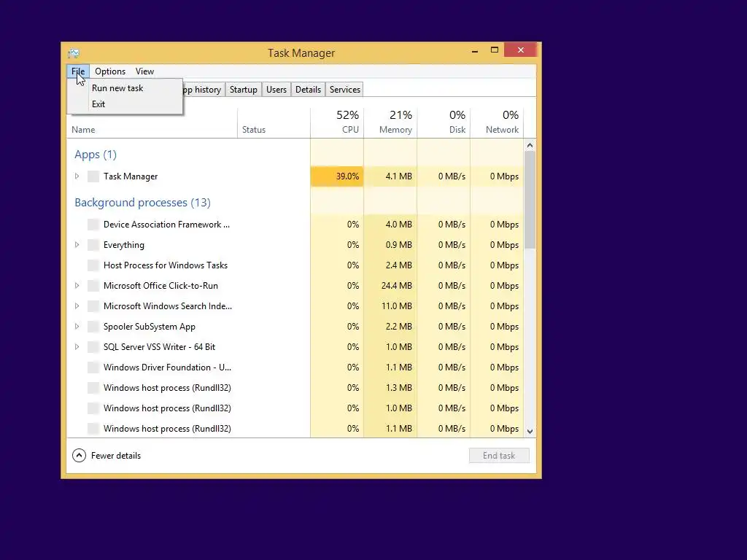Select the Host Process for Windows Tasks row
This screenshot has width=747, height=560.
(x=295, y=265)
